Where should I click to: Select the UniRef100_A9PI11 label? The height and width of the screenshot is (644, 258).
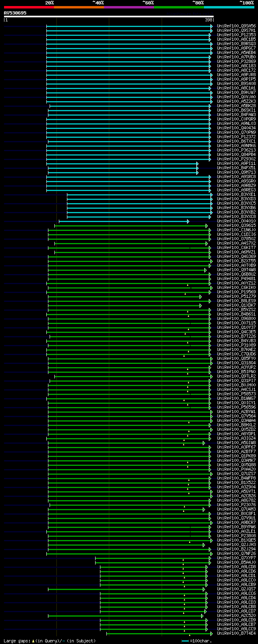(236, 163)
